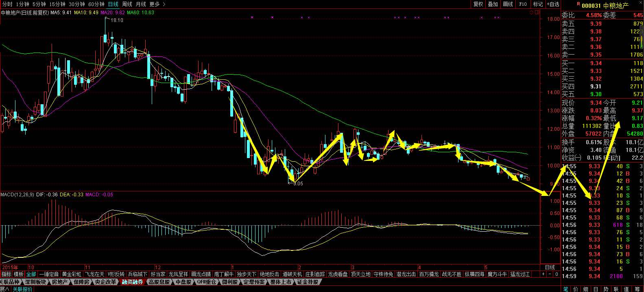Switch to the 房地产 sector tab
The image size is (644, 292).
click(x=60, y=282)
